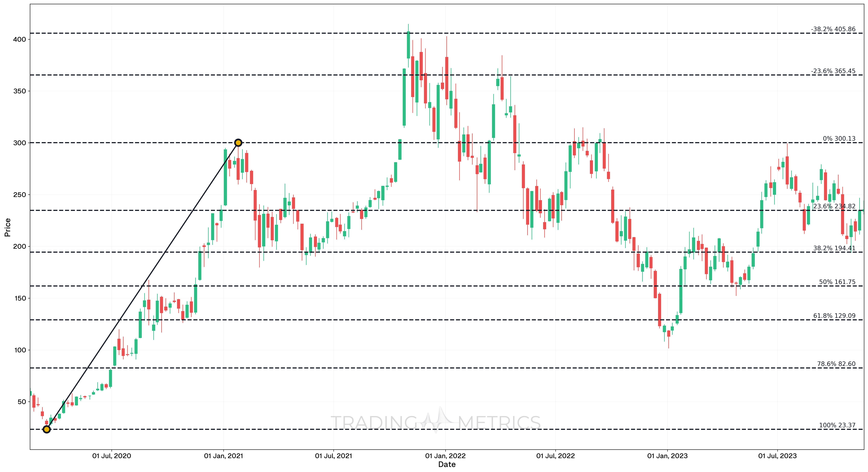
Task: Click the -38.2% 405.86 level label
Action: [x=833, y=29]
